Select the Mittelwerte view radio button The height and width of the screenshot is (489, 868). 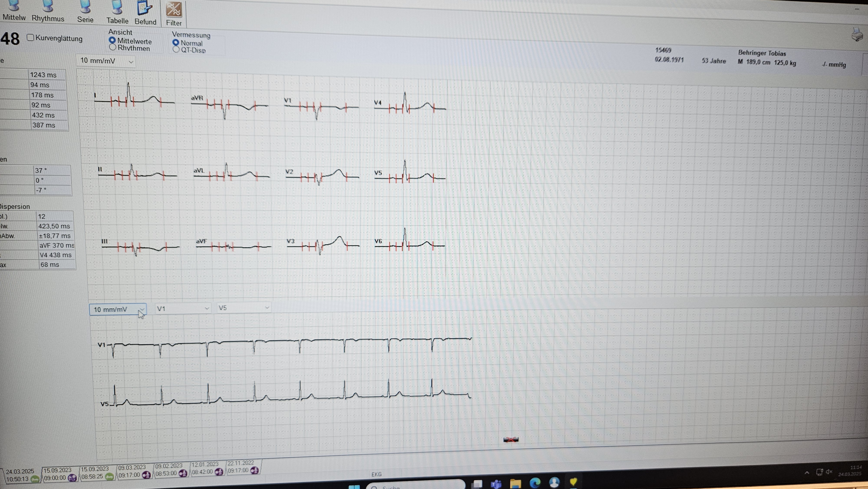pos(113,40)
